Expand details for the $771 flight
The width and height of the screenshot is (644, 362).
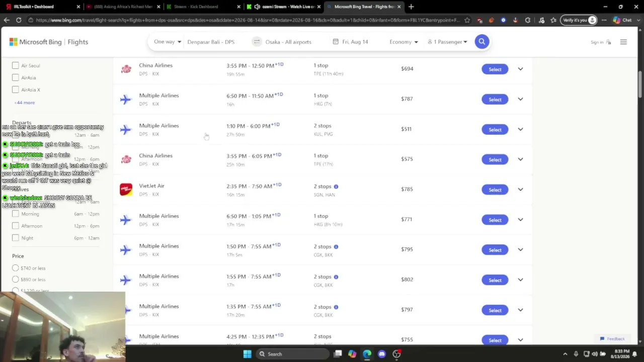[520, 220]
